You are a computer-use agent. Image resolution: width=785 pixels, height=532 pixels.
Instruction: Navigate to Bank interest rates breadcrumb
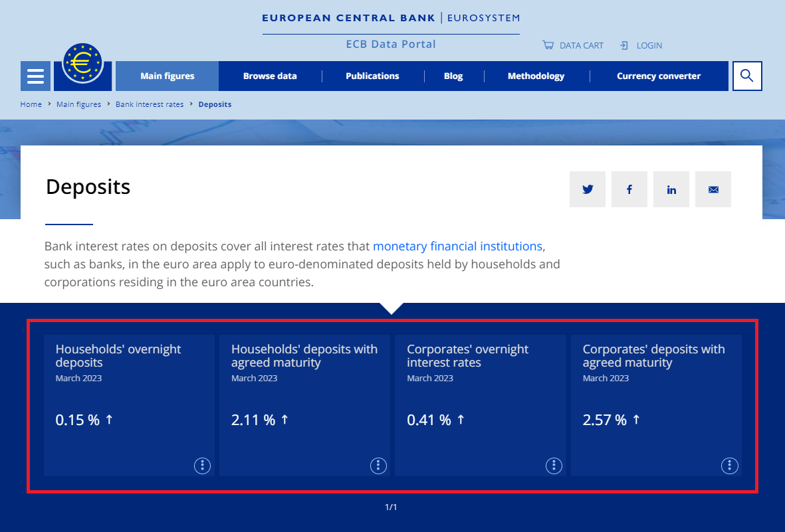coord(150,104)
